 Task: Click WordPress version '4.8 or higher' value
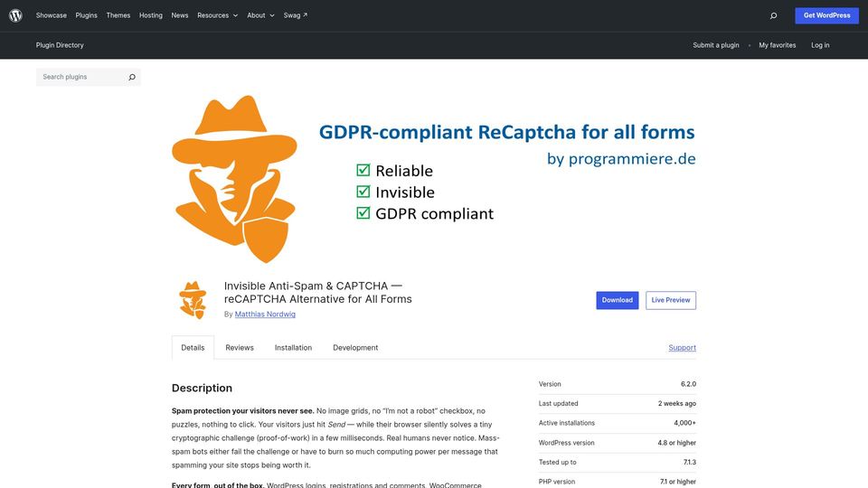click(676, 443)
